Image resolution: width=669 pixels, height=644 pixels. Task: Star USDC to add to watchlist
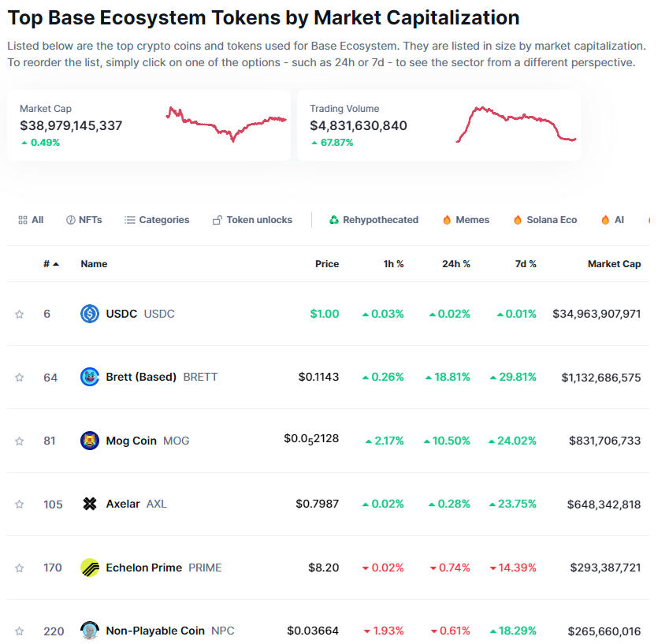coord(20,315)
